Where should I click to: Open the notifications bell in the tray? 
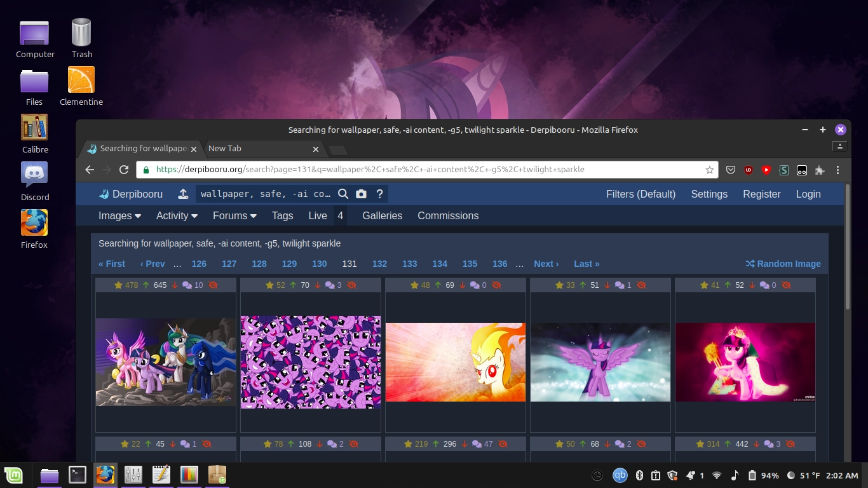click(690, 475)
